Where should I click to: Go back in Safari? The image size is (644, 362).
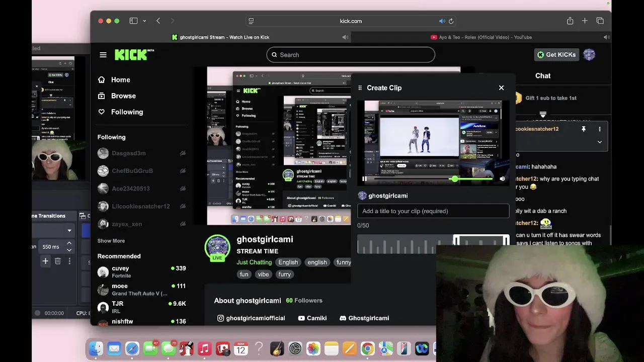tap(158, 21)
